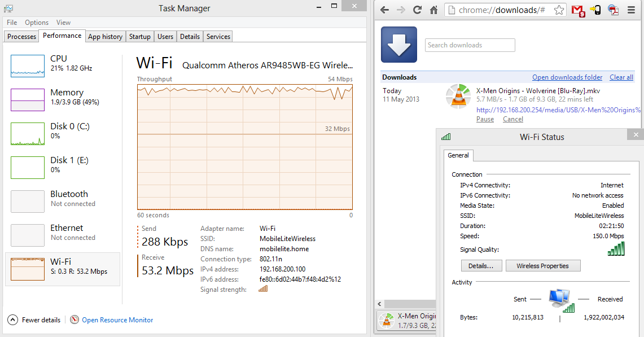Click the VLC file icon for the download
The width and height of the screenshot is (644, 337).
(x=458, y=96)
